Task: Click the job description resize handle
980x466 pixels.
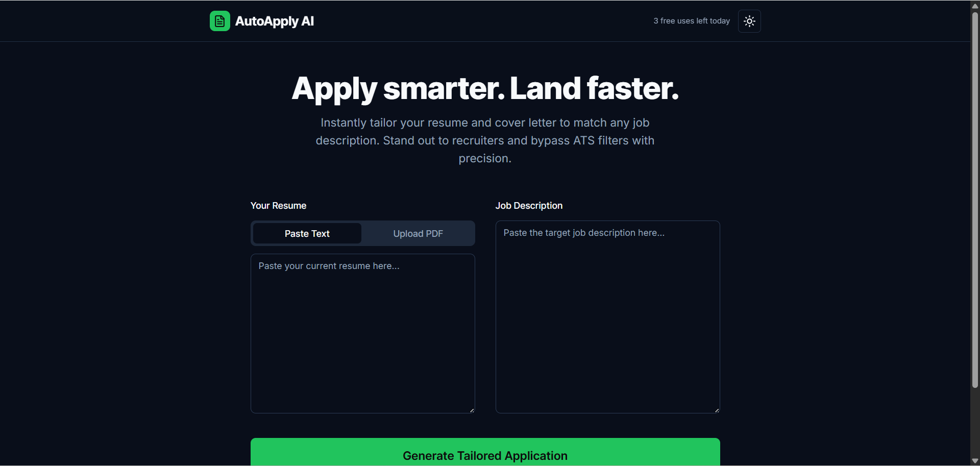Action: click(717, 410)
